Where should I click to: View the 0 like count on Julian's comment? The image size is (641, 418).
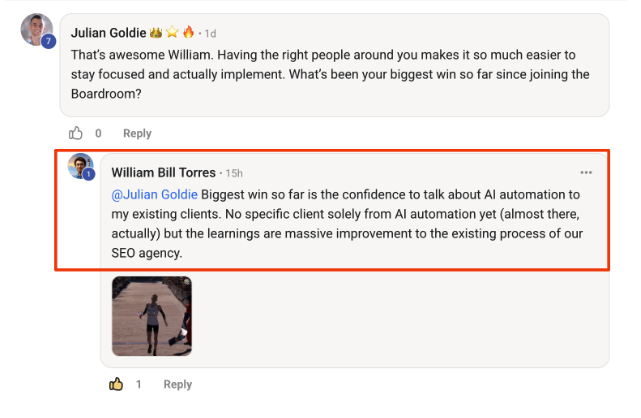[x=98, y=134]
